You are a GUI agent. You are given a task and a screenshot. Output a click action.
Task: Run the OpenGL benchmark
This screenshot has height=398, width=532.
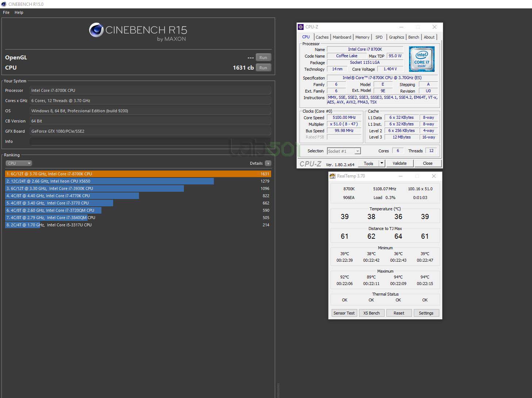263,58
